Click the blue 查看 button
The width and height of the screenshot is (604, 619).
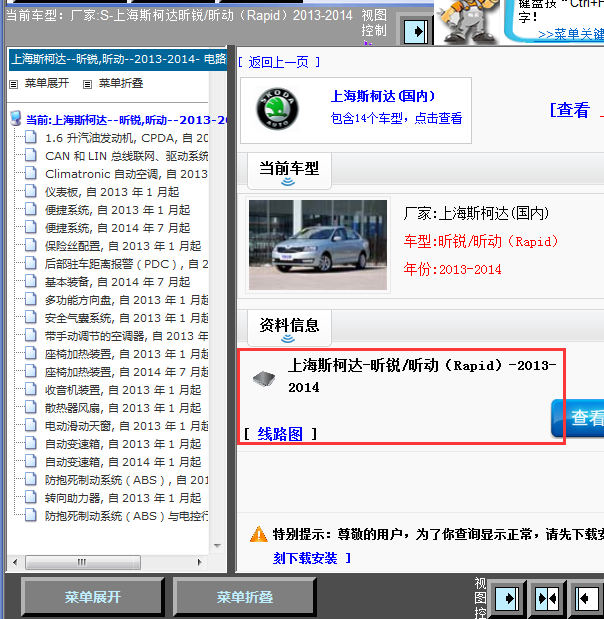pyautogui.click(x=578, y=418)
